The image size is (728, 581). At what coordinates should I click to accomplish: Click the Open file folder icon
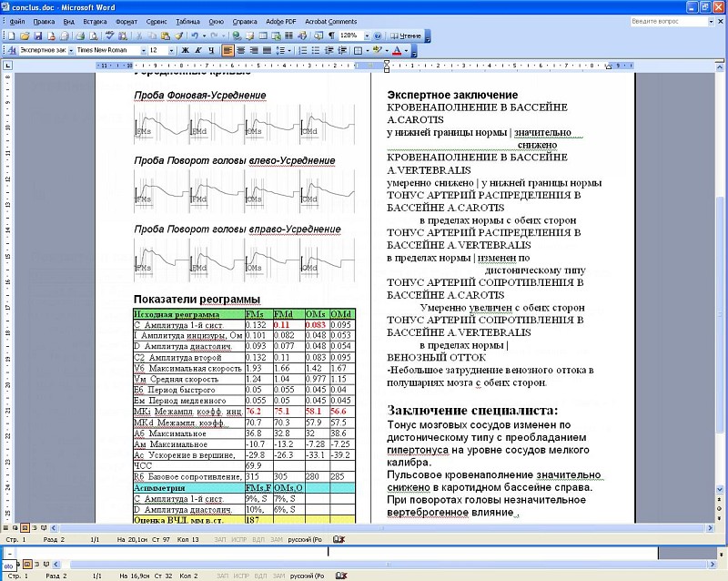click(25, 36)
